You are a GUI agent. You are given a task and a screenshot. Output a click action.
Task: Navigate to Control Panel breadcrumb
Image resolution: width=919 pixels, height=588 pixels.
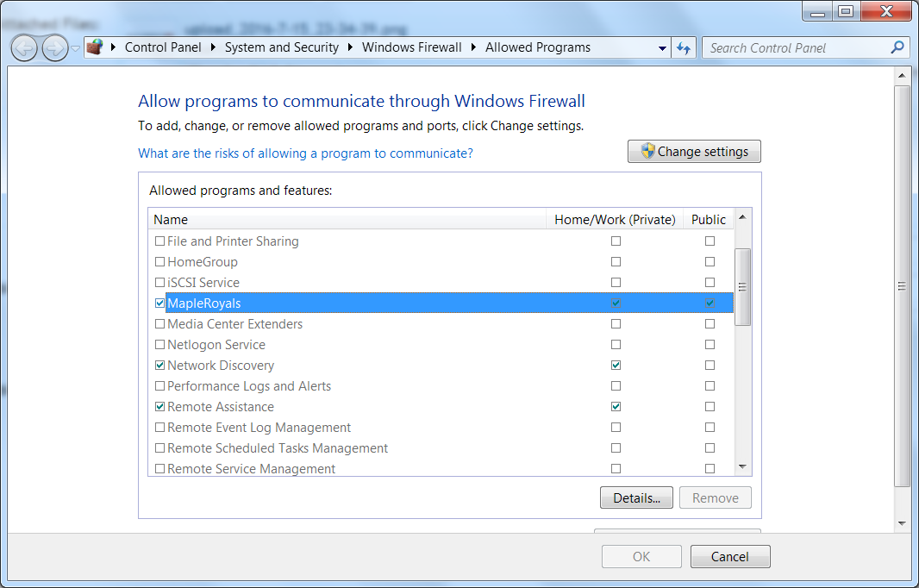pos(163,47)
